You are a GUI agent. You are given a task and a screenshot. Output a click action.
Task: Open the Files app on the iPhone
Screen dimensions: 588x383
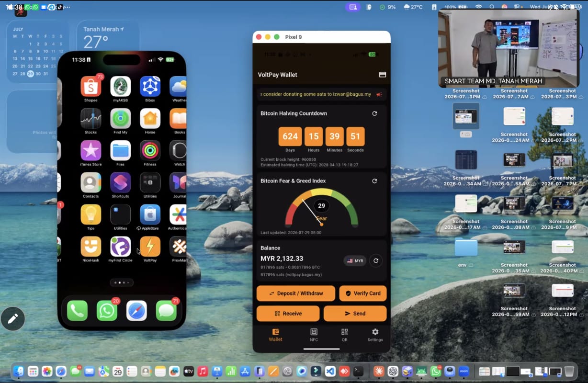click(120, 150)
